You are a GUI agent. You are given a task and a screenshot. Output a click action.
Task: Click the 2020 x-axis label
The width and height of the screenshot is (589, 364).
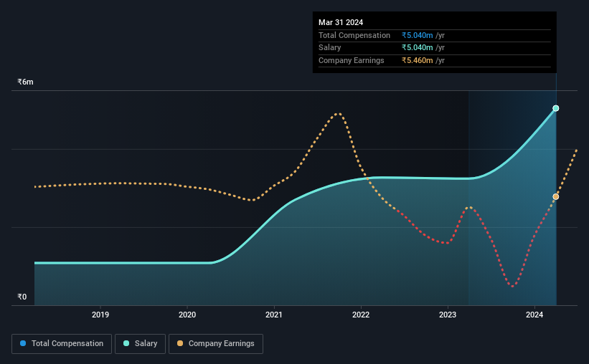click(x=187, y=315)
